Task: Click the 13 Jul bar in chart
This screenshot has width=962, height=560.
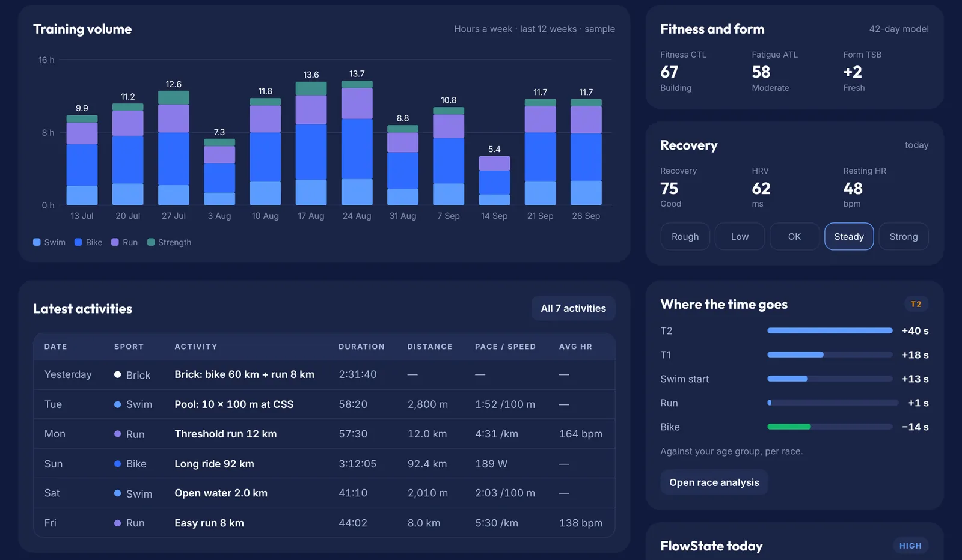Action: point(82,160)
